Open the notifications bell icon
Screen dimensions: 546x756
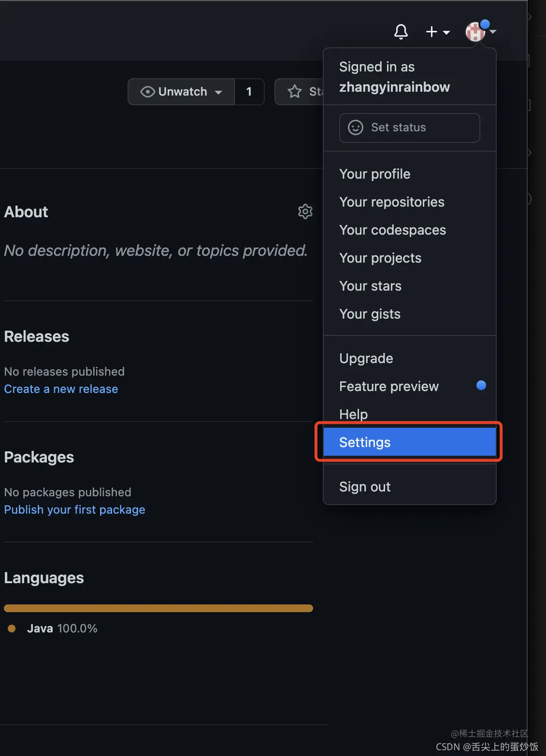tap(401, 32)
